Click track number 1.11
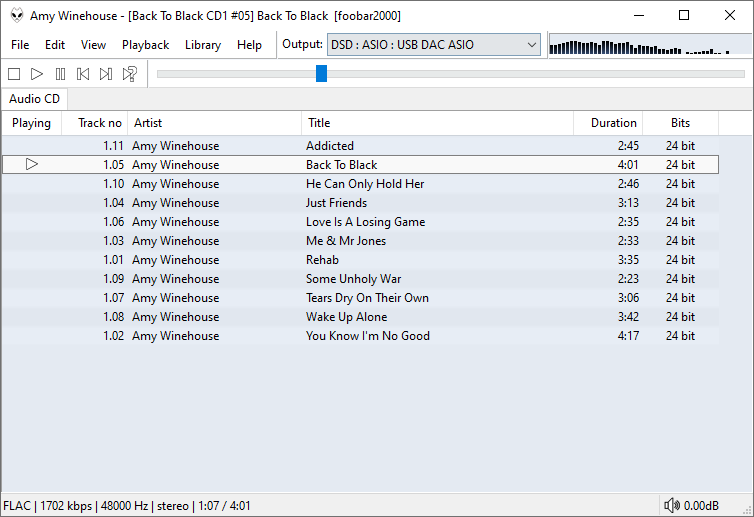This screenshot has height=517, width=754. pos(113,146)
